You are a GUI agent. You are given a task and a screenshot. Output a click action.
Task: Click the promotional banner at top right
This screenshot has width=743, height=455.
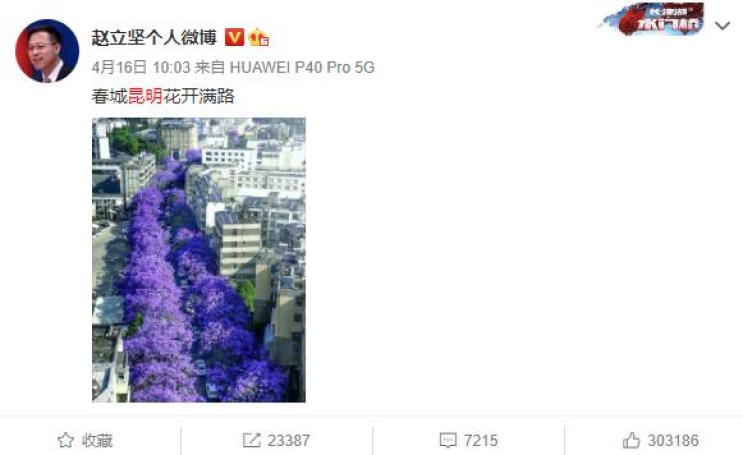[x=653, y=19]
